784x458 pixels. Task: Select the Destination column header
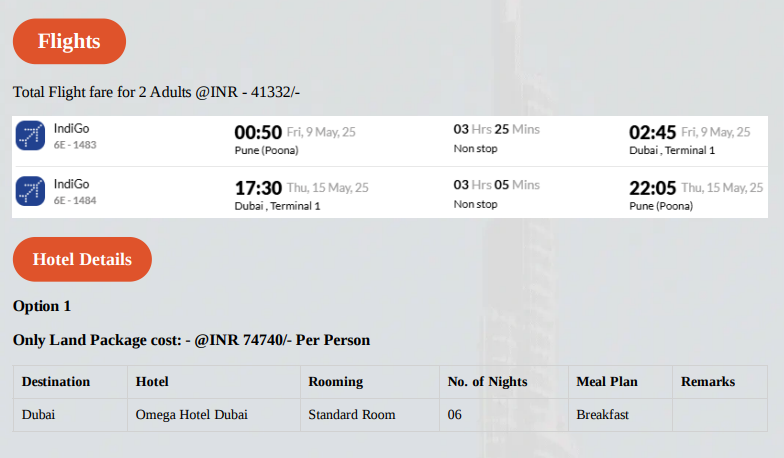[x=56, y=382]
